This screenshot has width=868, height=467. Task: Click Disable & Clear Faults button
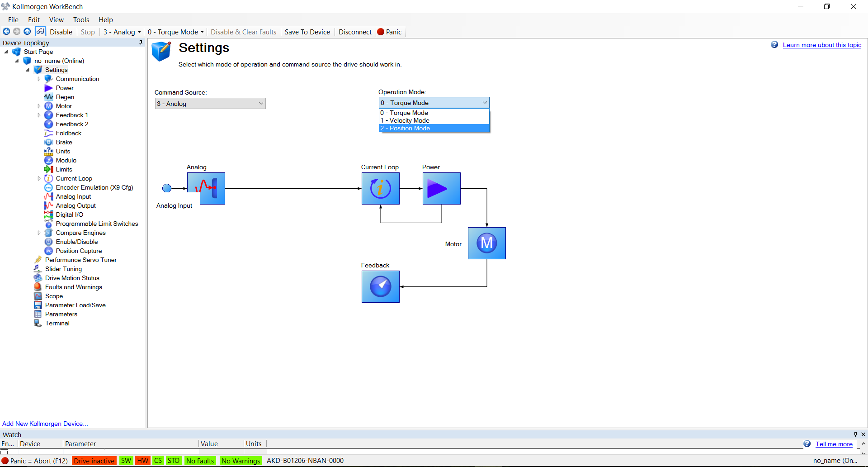(x=244, y=32)
